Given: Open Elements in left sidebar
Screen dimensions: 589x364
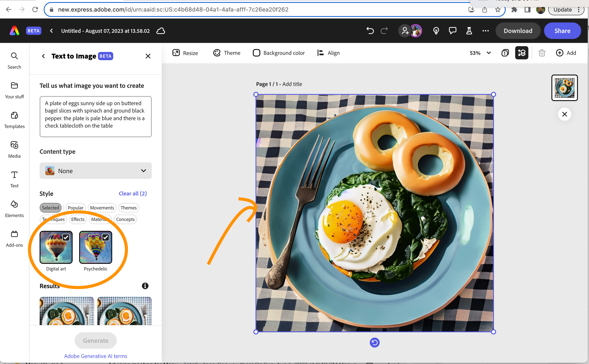Looking at the screenshot, I should (x=14, y=208).
